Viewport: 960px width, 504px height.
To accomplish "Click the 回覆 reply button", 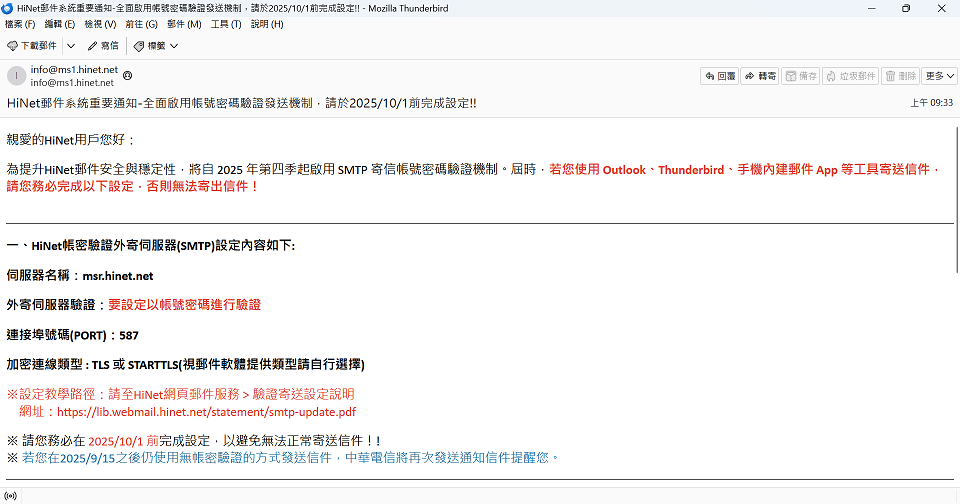I will pos(719,76).
